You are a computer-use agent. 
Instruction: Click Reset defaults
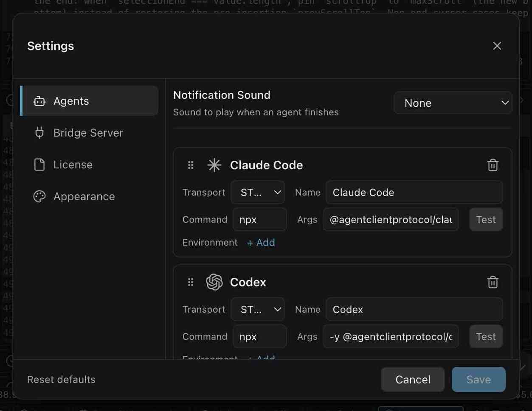coord(61,379)
